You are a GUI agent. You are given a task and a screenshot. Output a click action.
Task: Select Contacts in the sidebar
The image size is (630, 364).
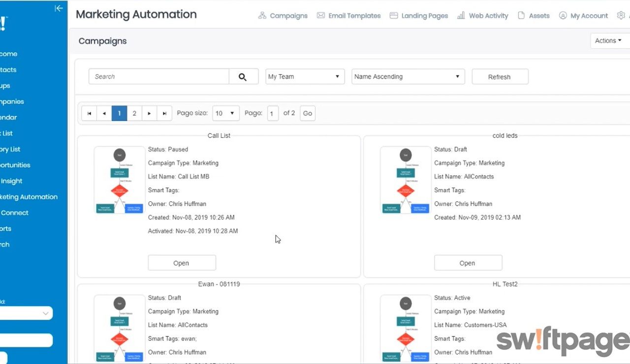pyautogui.click(x=8, y=70)
